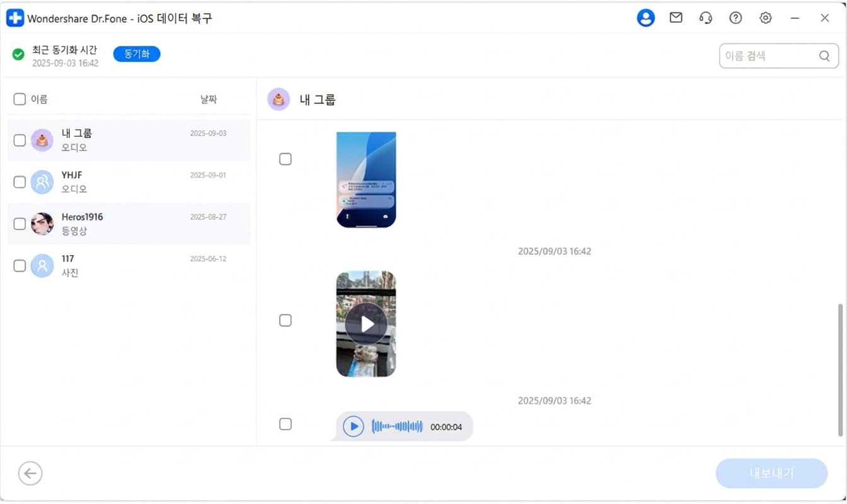847x504 pixels.
Task: Click the 이름 검색 search field
Action: pos(779,56)
